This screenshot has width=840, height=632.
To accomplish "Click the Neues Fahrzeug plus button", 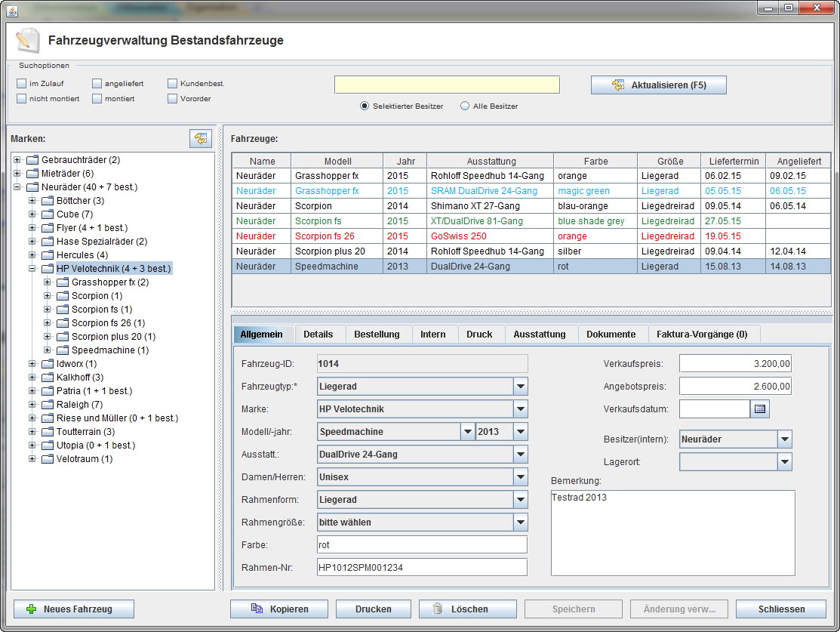I will click(74, 609).
